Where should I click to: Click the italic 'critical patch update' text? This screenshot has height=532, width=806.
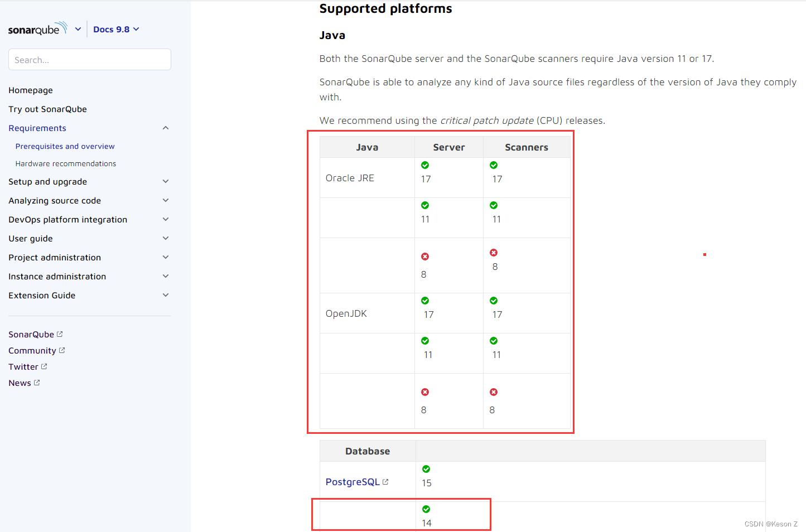tap(487, 120)
